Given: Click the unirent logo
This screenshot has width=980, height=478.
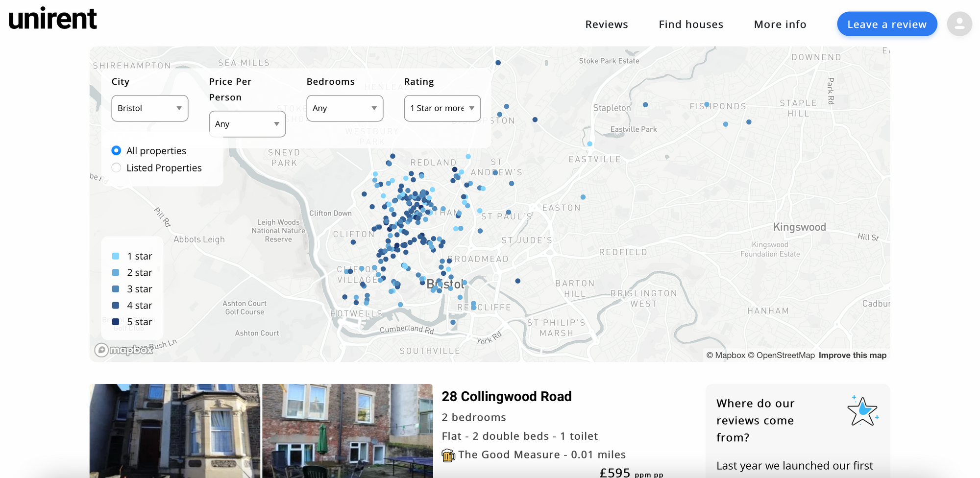Looking at the screenshot, I should click(x=53, y=19).
